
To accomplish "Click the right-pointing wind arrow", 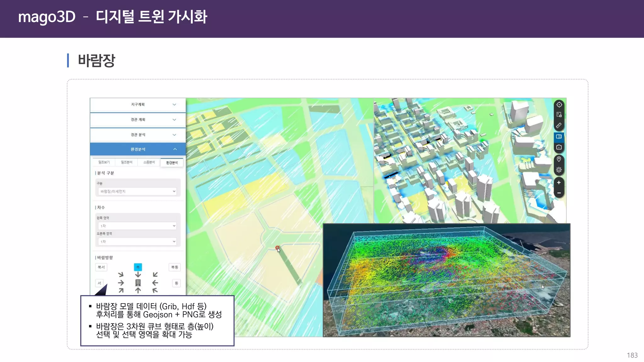I will tap(121, 283).
